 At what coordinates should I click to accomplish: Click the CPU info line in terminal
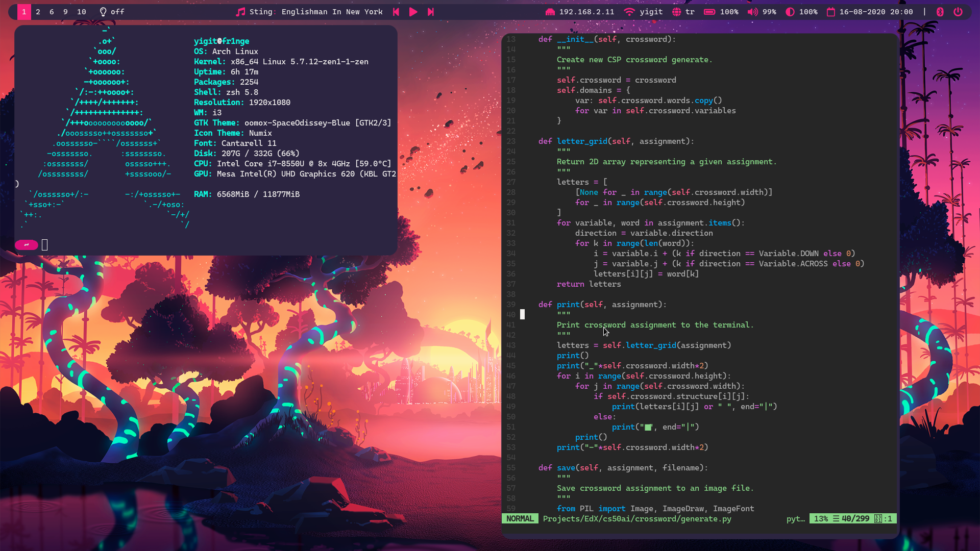[292, 163]
